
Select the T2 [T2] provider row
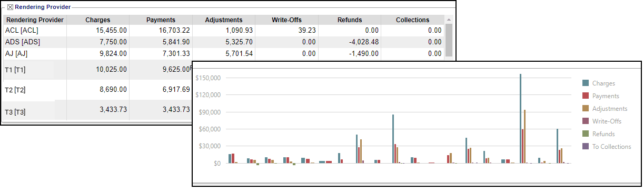[x=97, y=90]
